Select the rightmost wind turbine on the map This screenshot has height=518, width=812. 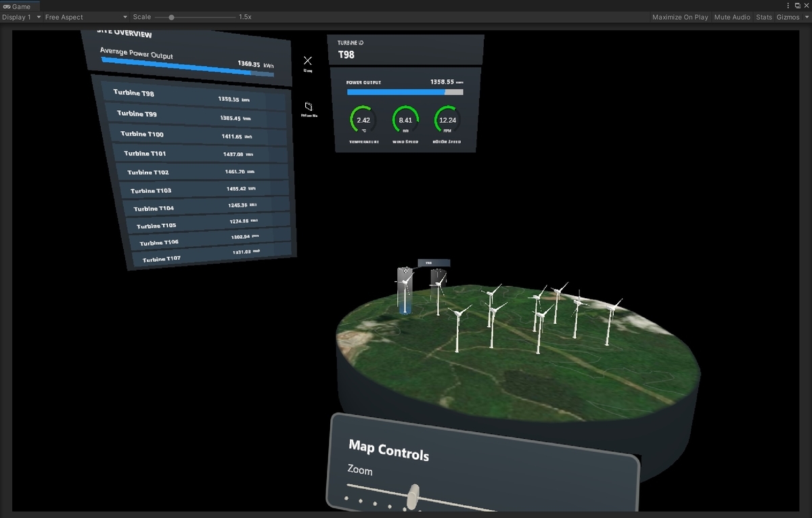(610, 321)
